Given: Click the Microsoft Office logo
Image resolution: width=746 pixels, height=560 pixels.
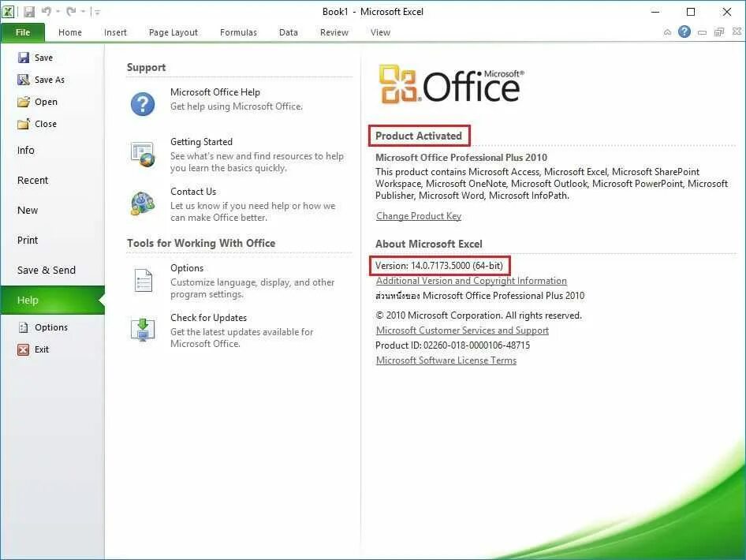Looking at the screenshot, I should (450, 84).
